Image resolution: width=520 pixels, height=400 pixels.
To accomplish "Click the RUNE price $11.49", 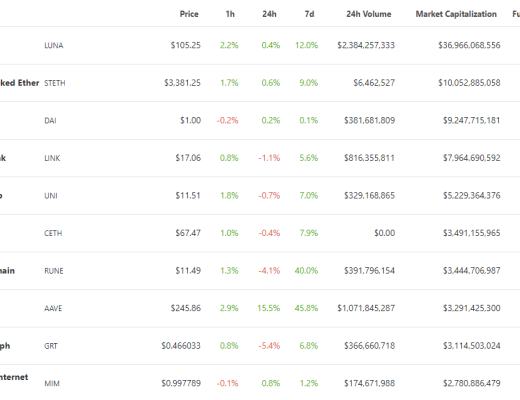I will click(x=188, y=270).
